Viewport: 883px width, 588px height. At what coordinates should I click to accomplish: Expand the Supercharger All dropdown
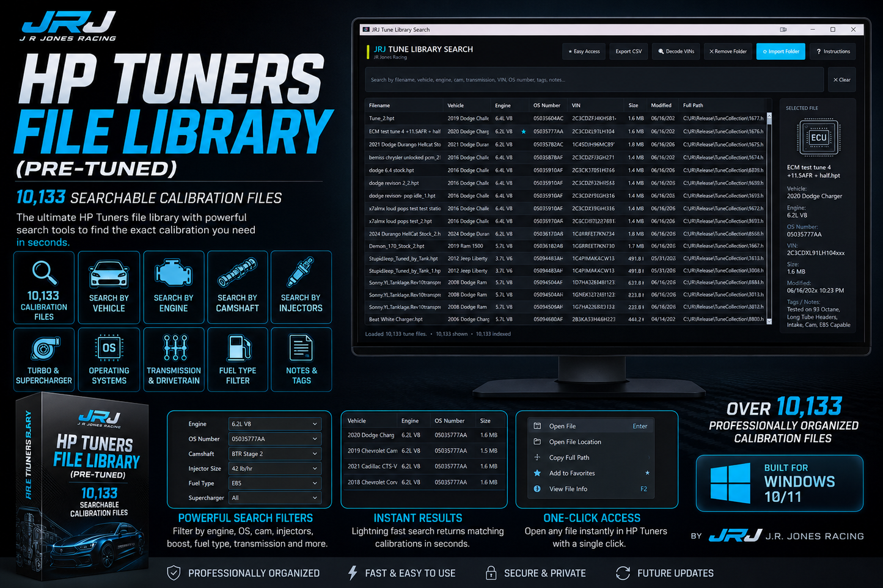[x=274, y=498]
